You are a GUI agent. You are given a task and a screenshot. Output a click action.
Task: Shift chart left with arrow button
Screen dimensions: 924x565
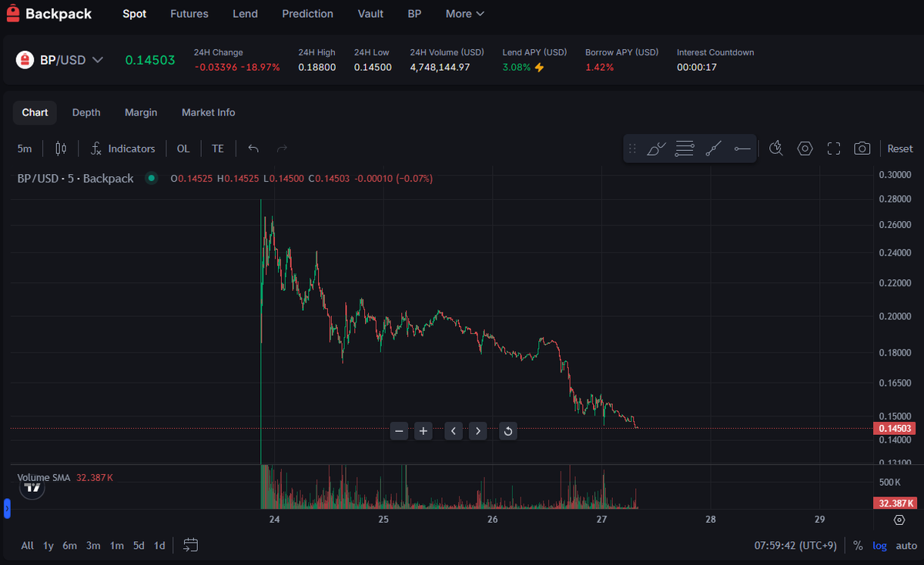tap(454, 431)
